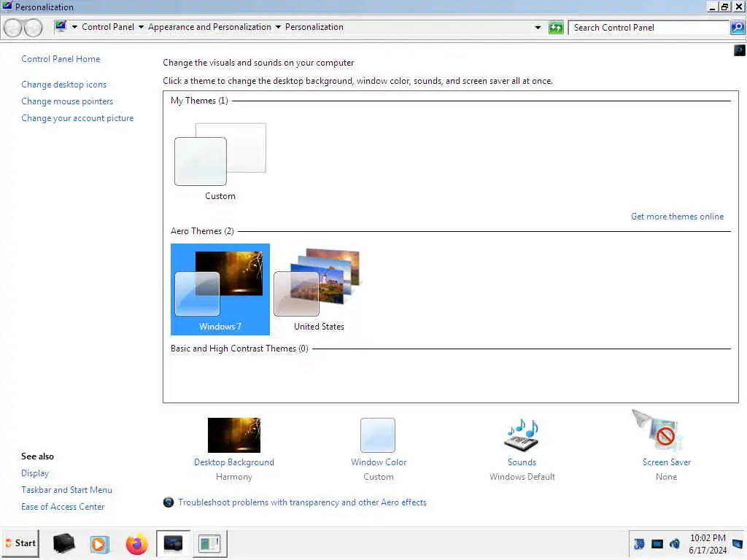
Task: Open the help icon below search box
Action: 740,50
